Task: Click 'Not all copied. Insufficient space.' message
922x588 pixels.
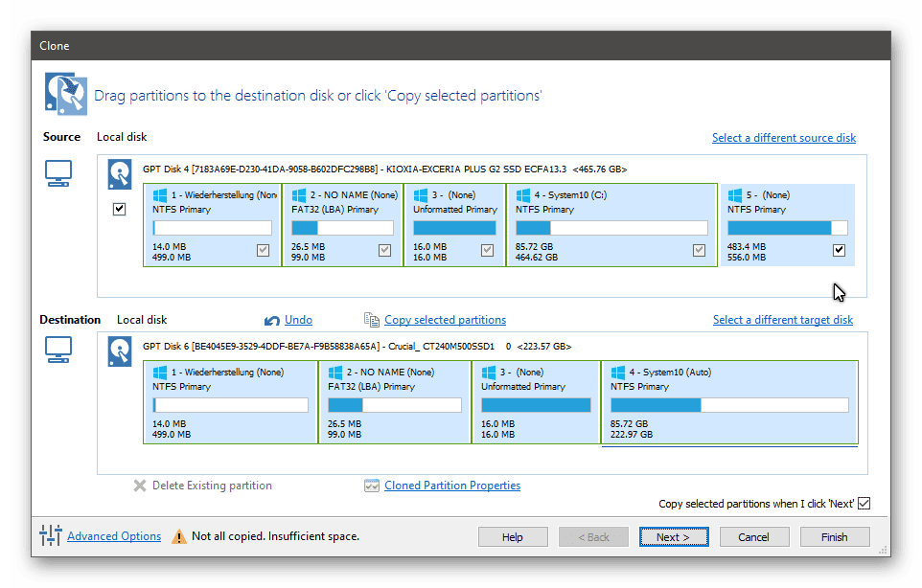Action: click(275, 535)
